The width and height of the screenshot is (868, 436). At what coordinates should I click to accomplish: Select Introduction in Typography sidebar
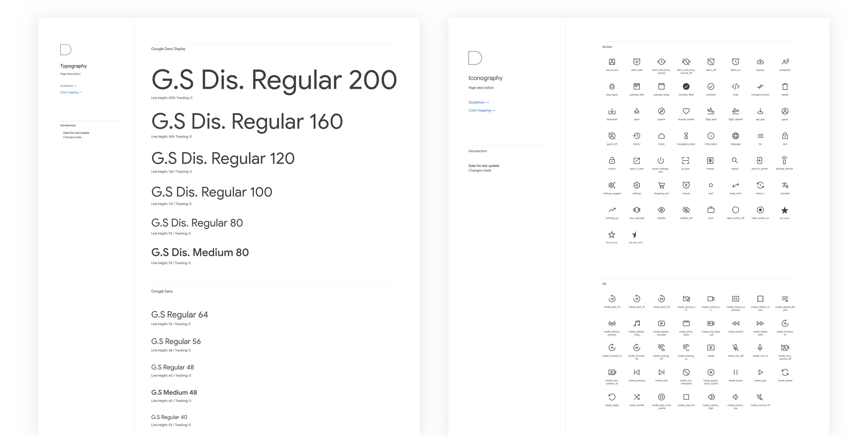click(68, 125)
